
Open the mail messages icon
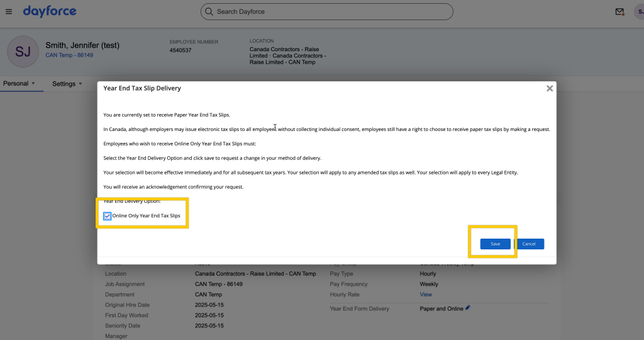pos(619,12)
